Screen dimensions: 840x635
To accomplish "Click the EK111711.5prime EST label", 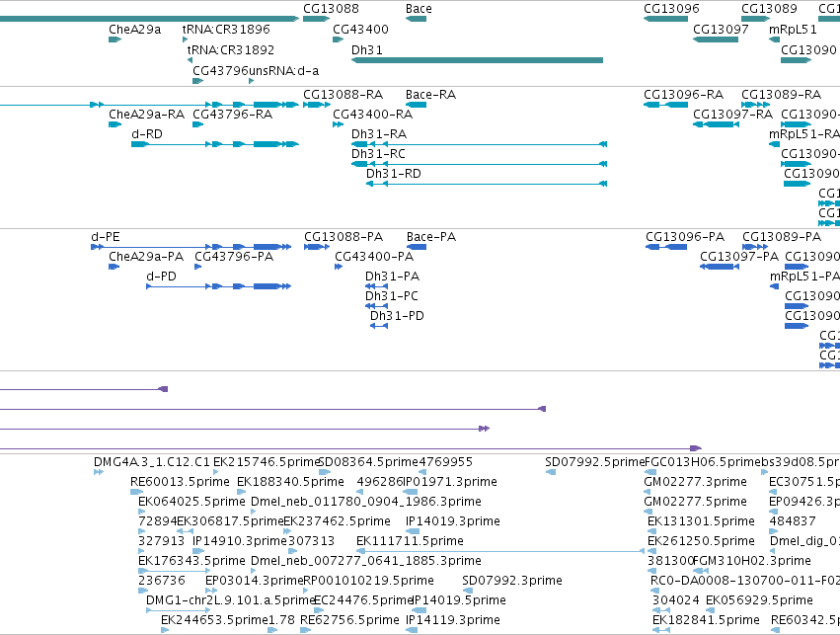I will (x=410, y=541).
